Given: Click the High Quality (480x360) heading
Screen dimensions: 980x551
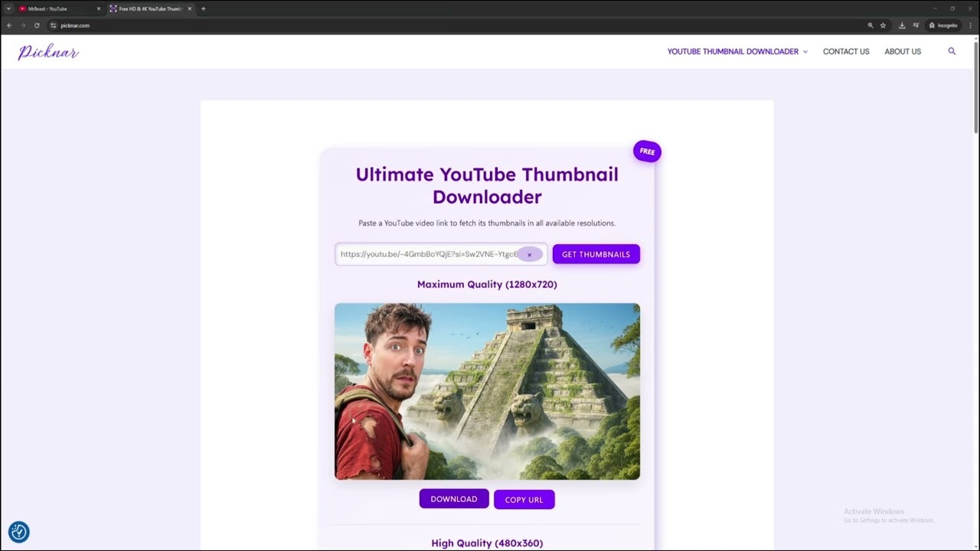Looking at the screenshot, I should coord(487,543).
